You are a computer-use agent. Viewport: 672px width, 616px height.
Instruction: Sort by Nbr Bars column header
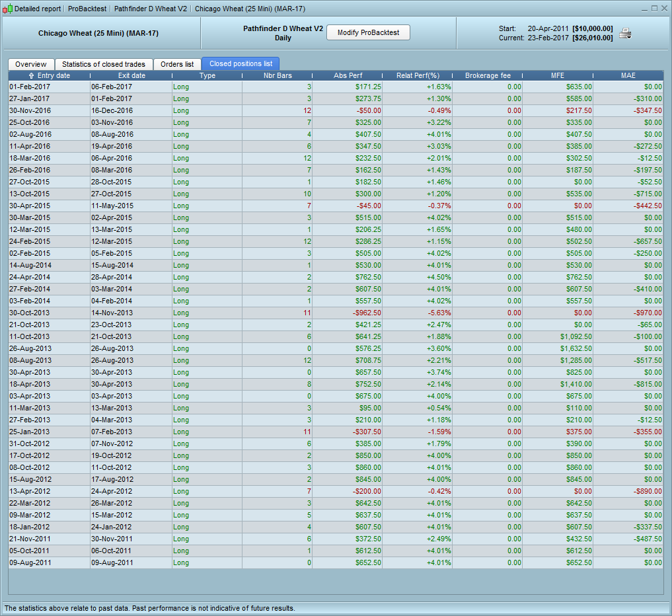(278, 75)
